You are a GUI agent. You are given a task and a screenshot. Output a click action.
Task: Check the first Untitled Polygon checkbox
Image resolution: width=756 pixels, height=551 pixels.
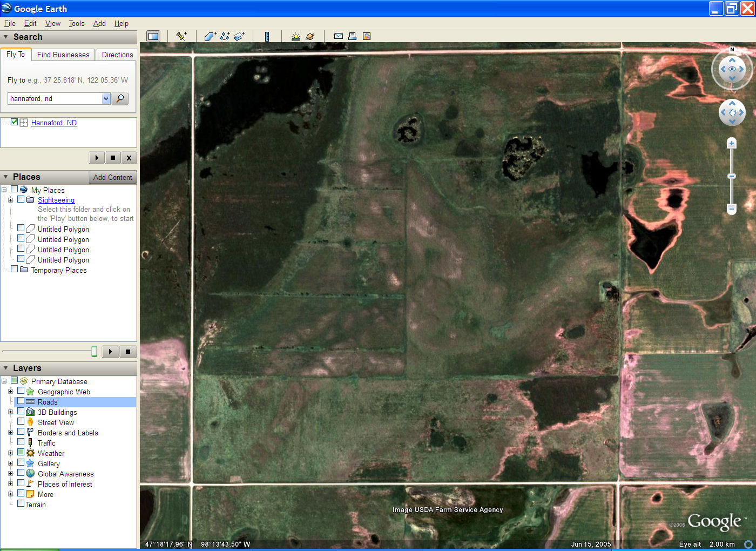(x=21, y=228)
